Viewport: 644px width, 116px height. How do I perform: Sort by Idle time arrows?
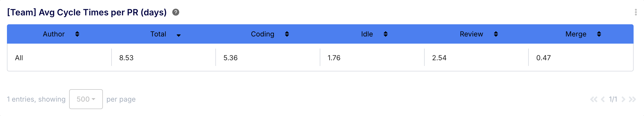(x=385, y=34)
